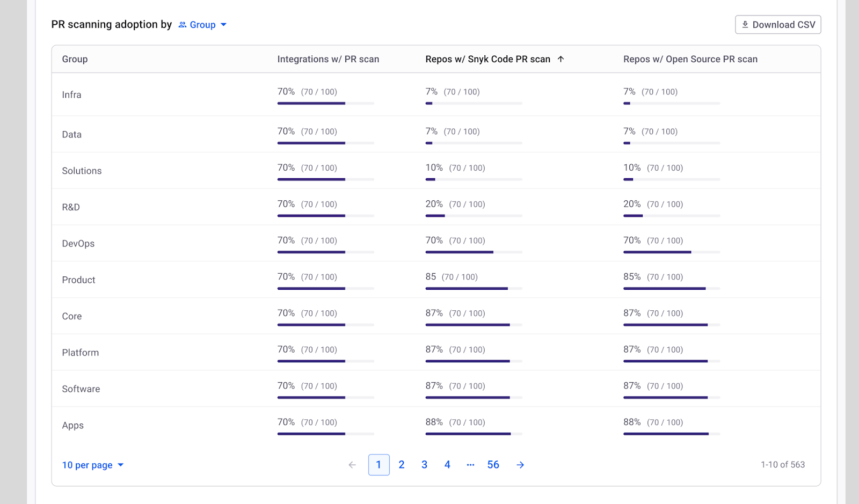Click the Download CSV button
Image resolution: width=859 pixels, height=504 pixels.
(777, 25)
